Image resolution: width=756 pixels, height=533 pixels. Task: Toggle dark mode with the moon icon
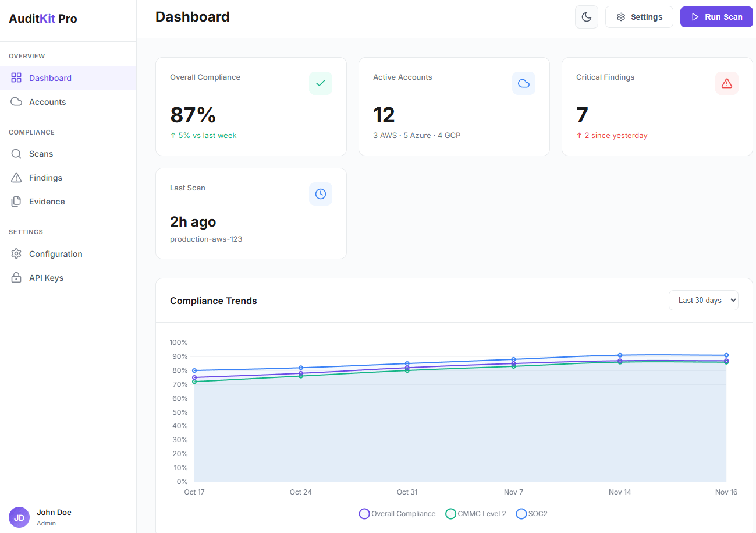tap(587, 17)
